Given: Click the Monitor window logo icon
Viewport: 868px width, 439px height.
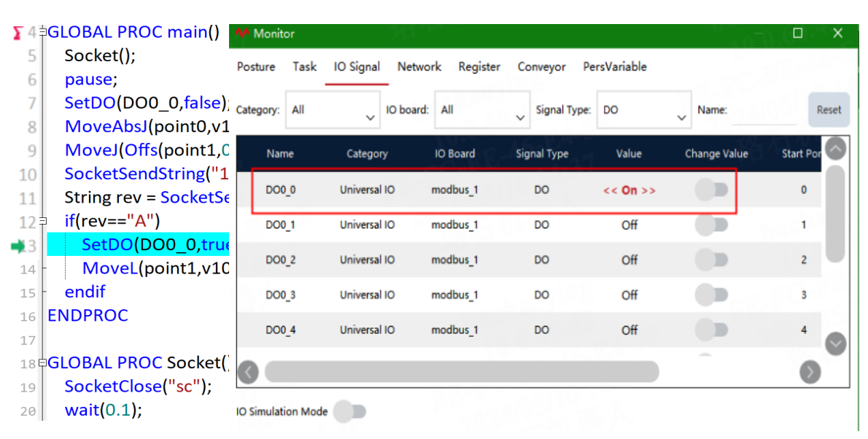Looking at the screenshot, I should click(242, 34).
